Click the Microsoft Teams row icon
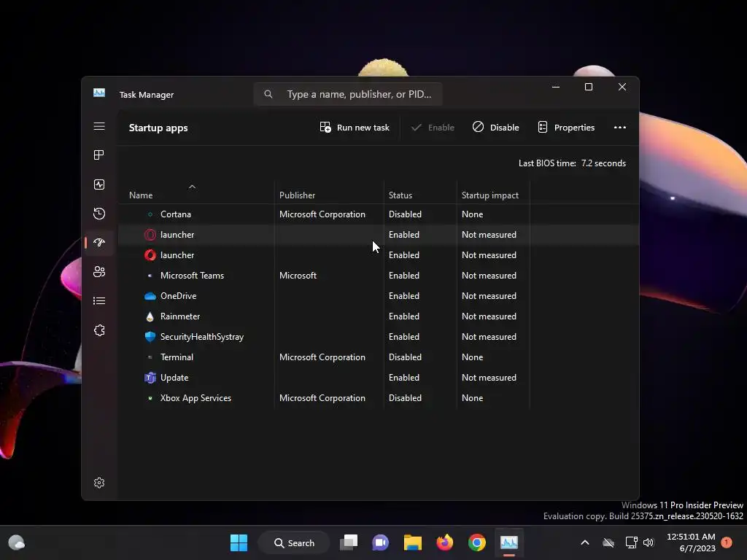This screenshot has width=747, height=560. 150,276
